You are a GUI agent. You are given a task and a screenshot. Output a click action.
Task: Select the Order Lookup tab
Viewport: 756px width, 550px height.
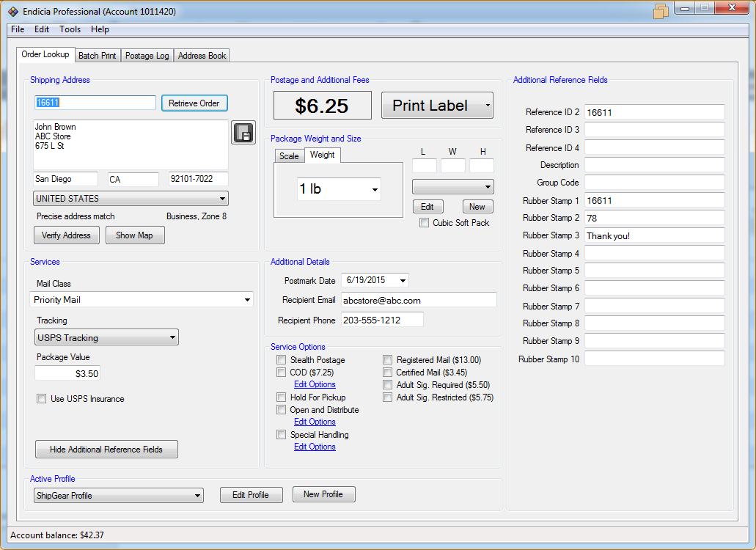(45, 54)
